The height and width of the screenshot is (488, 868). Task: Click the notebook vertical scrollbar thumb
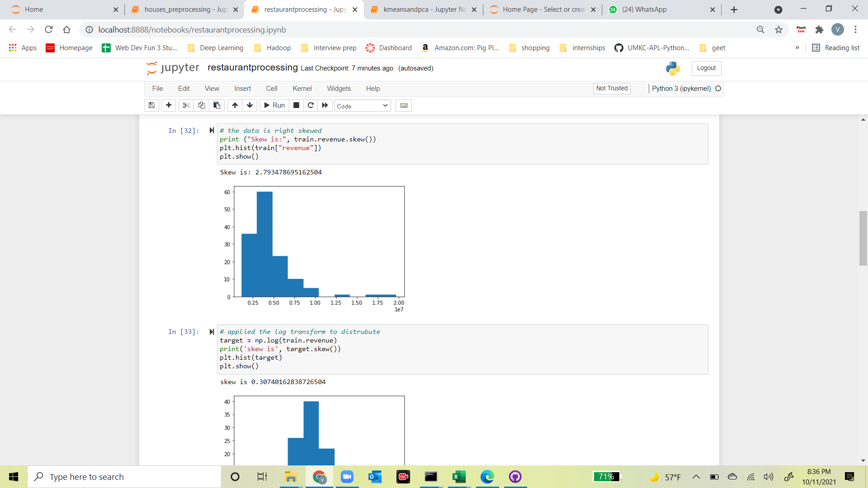tap(863, 238)
